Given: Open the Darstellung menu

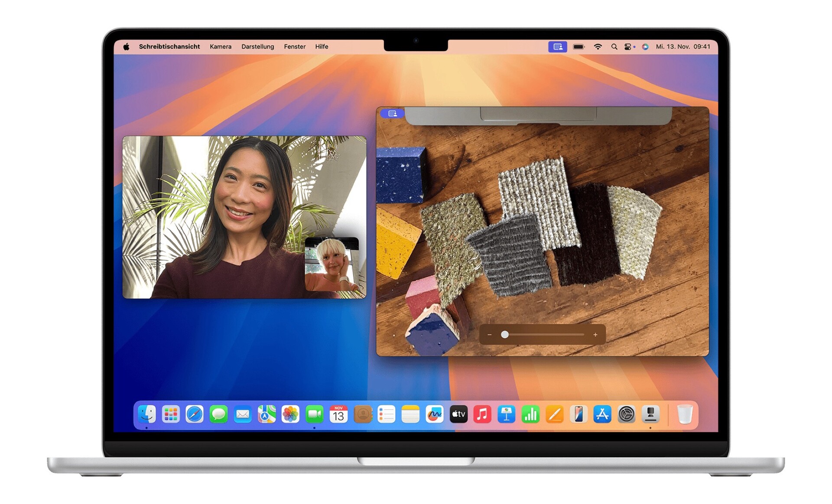Looking at the screenshot, I should pyautogui.click(x=257, y=47).
